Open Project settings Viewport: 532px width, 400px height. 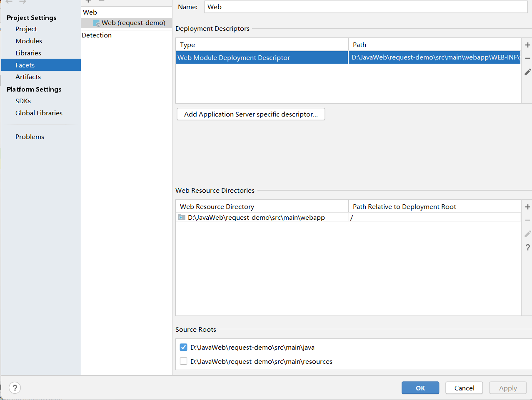[26, 29]
